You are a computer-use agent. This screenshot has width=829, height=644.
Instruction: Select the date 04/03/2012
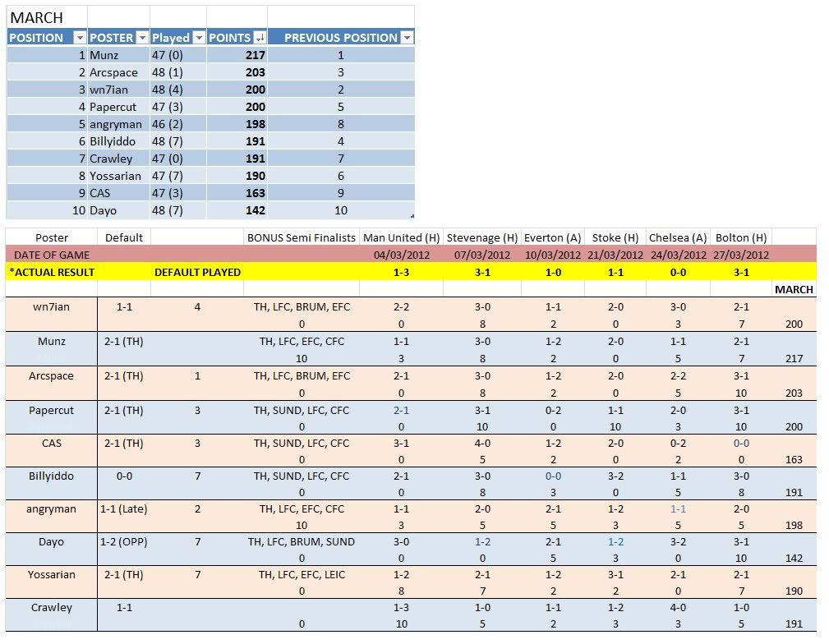tap(402, 255)
